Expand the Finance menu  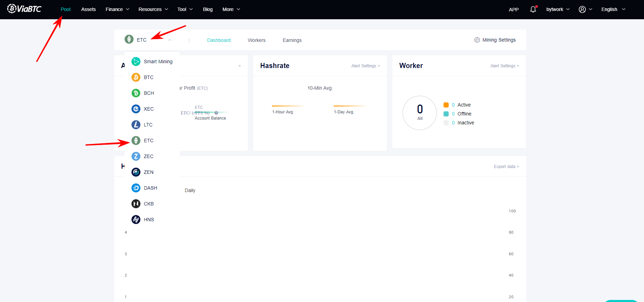[x=117, y=9]
